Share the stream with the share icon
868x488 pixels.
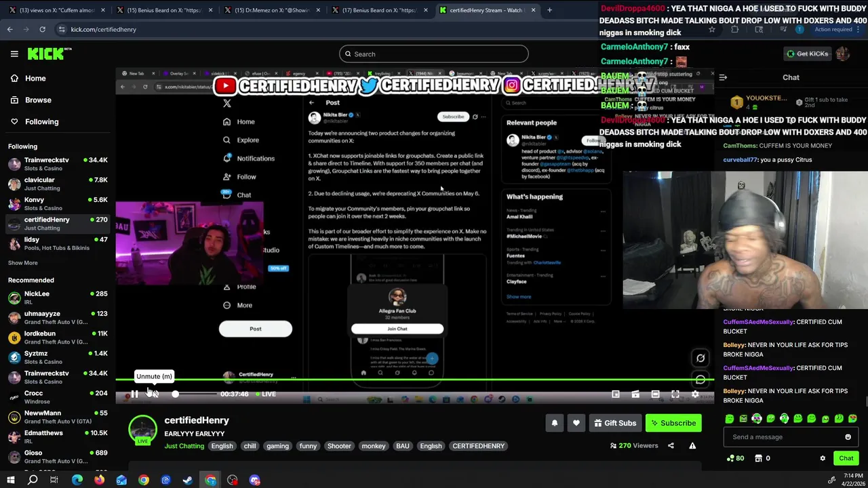coord(671,446)
